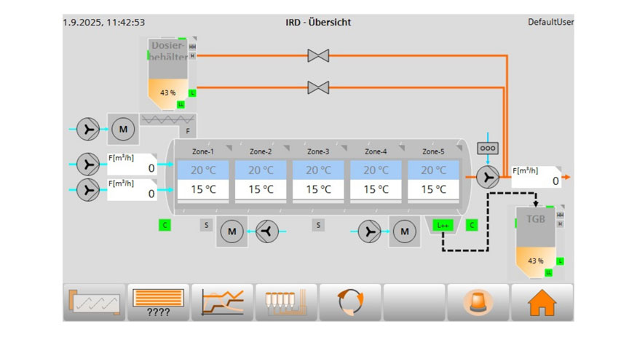
Task: Click the ooo filter symbol above exhaust fan
Action: [x=488, y=149]
